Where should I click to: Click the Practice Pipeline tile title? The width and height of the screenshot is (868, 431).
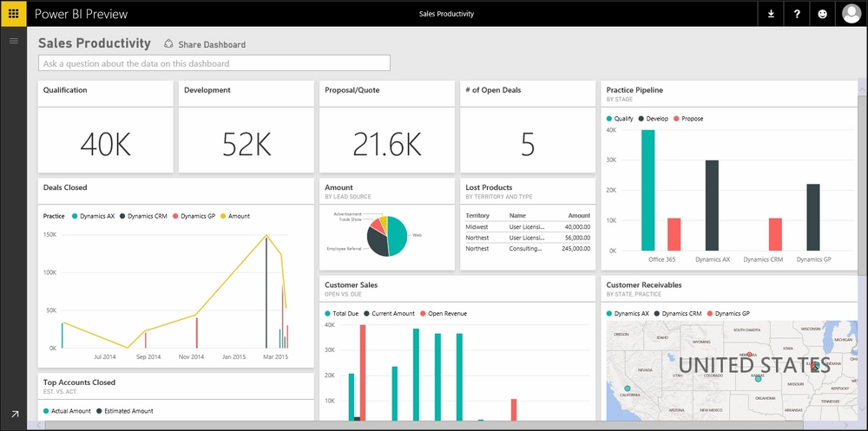click(635, 89)
